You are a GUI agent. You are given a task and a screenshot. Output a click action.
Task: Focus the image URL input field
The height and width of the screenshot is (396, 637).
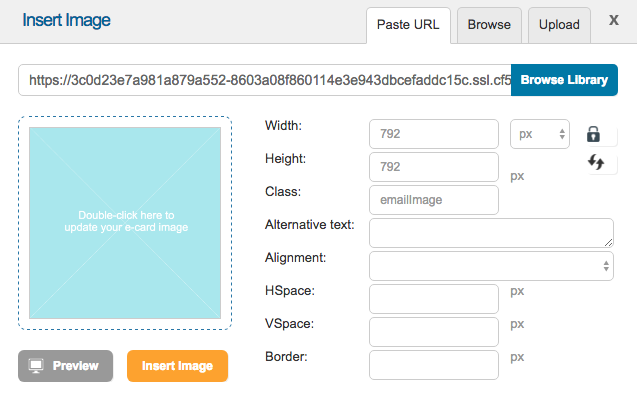[x=265, y=80]
